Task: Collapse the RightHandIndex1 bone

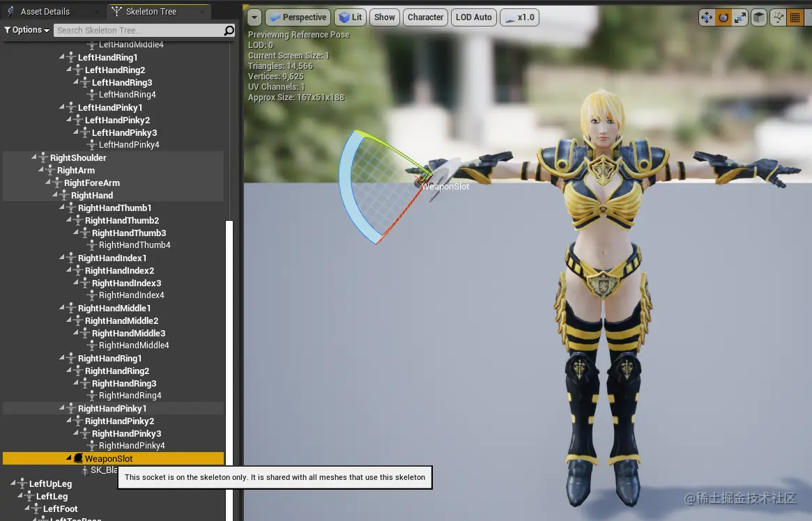Action: tap(62, 257)
